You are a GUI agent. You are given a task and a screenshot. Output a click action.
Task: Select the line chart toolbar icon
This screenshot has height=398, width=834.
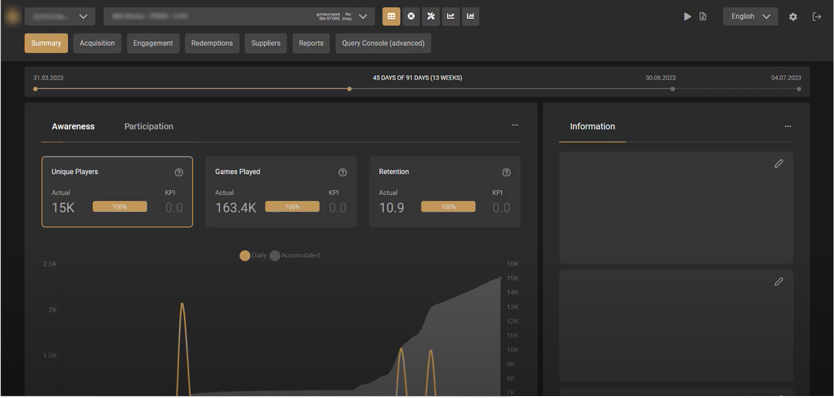tap(451, 16)
